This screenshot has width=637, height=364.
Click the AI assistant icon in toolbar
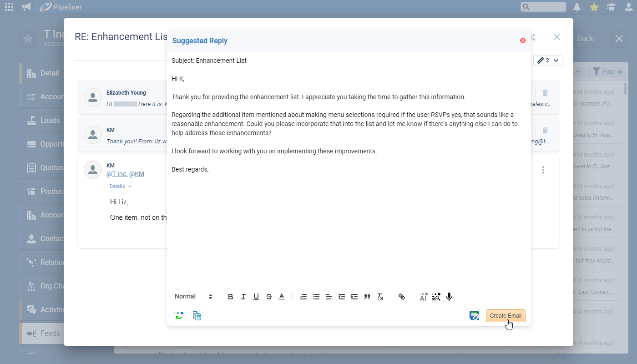click(x=423, y=297)
